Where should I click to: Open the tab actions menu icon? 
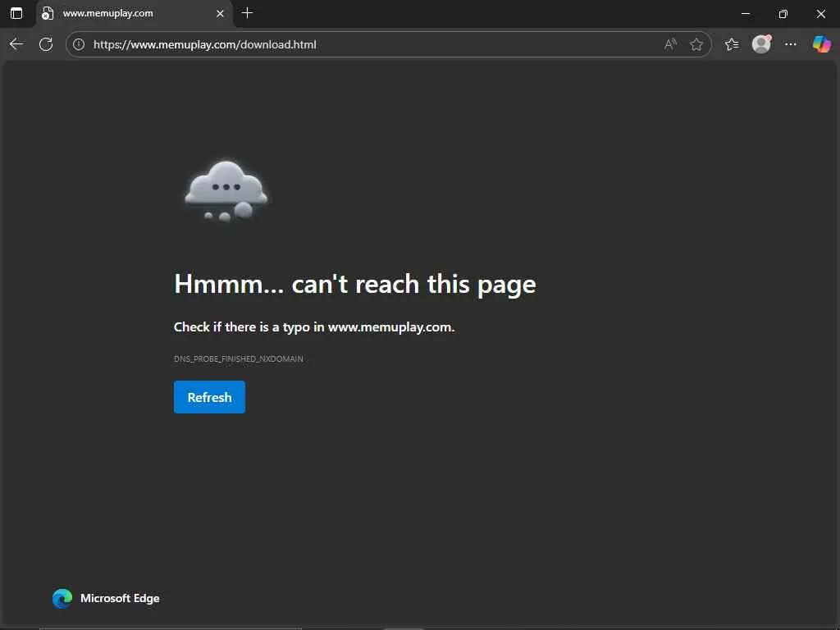click(16, 13)
